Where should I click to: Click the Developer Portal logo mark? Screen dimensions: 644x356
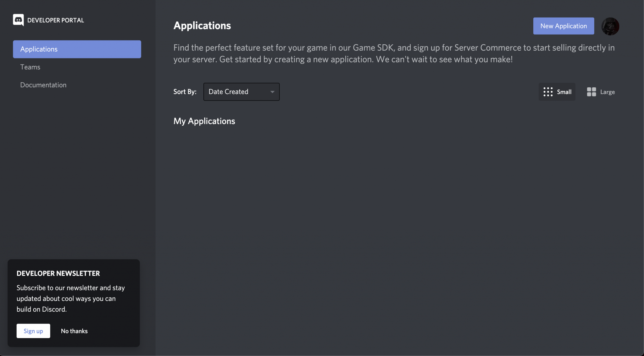[18, 20]
